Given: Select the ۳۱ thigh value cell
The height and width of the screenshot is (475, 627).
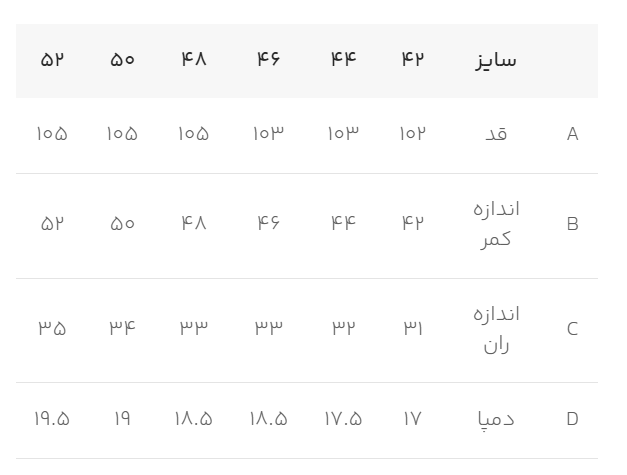Looking at the screenshot, I should 413,328.
